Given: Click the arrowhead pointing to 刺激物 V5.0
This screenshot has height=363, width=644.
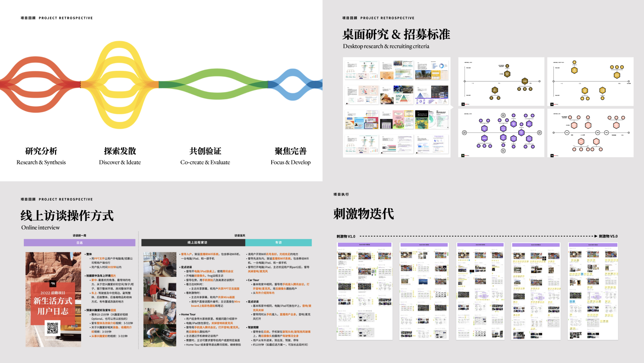Looking at the screenshot, I should point(596,236).
